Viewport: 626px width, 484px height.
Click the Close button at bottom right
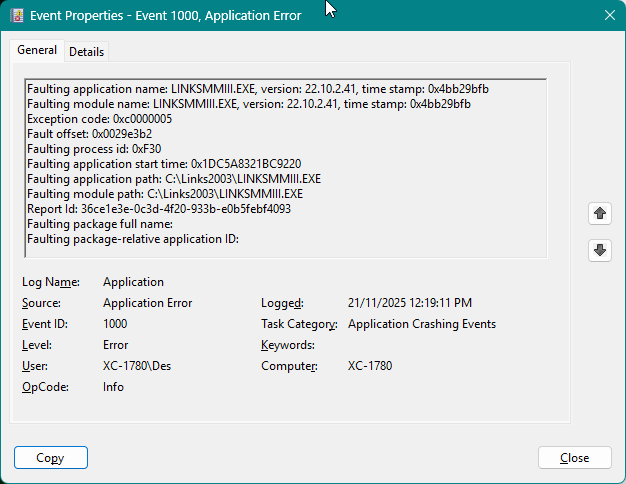(574, 458)
